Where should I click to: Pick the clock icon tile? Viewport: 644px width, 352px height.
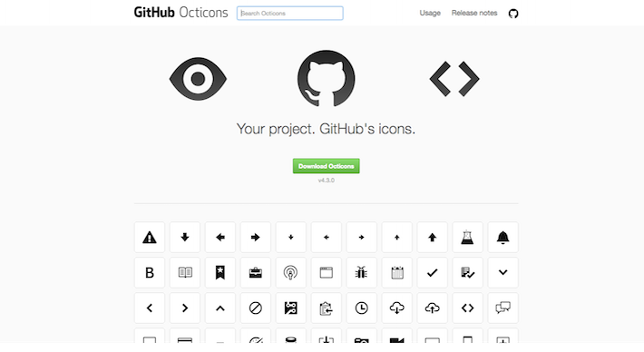pyautogui.click(x=361, y=308)
